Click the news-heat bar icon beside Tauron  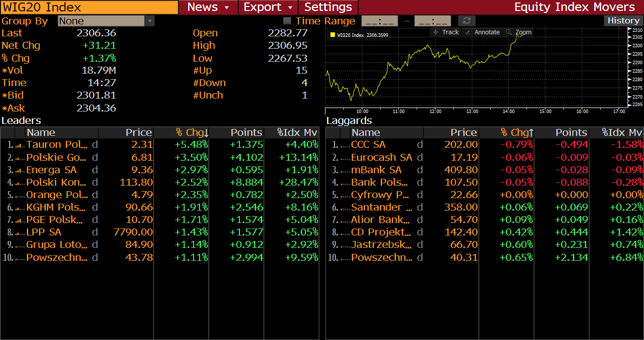tap(20, 145)
